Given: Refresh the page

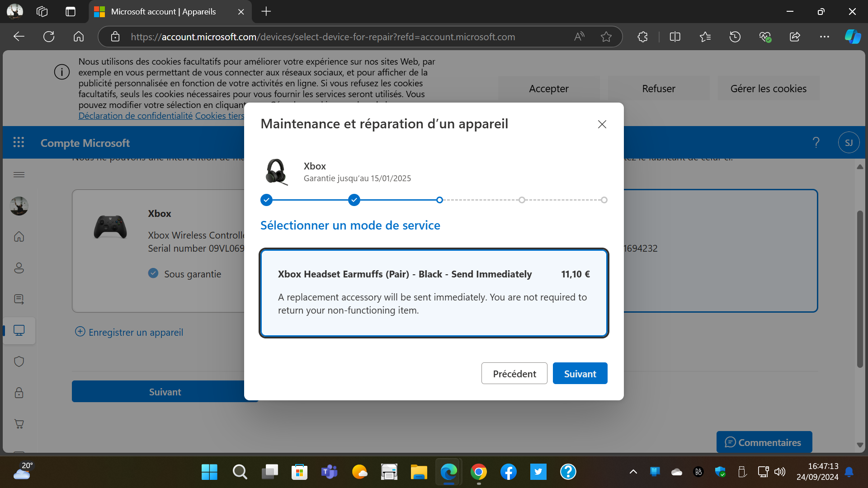Looking at the screenshot, I should [49, 37].
